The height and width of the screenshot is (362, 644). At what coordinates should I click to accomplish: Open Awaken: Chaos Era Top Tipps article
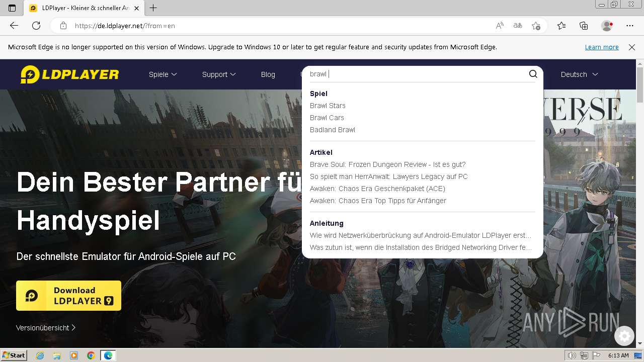click(378, 201)
